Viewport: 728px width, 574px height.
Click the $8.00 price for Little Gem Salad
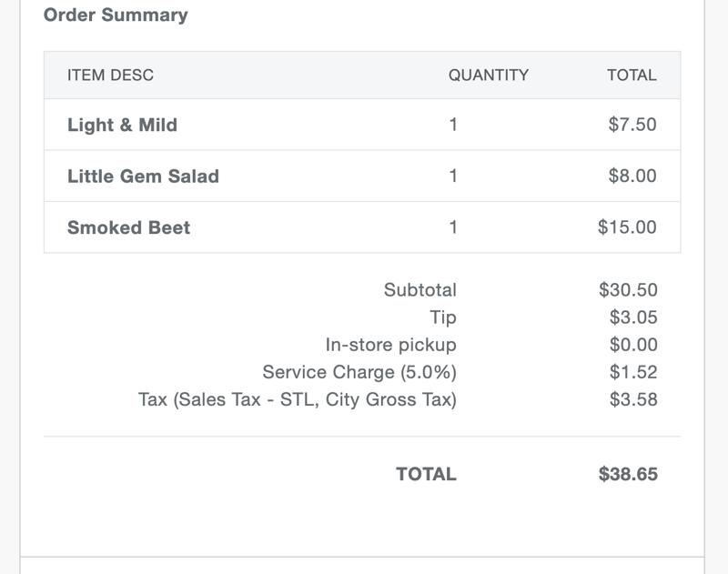tap(632, 176)
